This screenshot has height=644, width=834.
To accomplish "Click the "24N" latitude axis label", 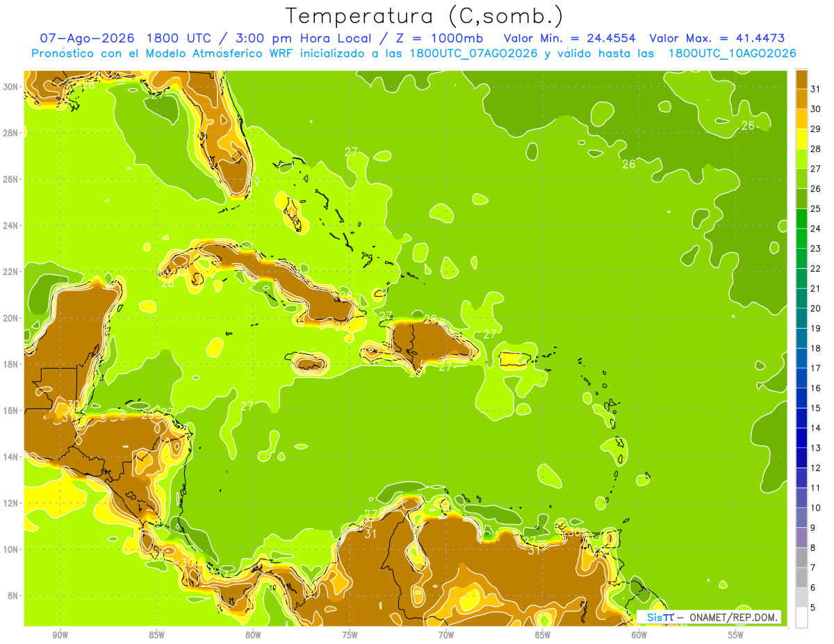I will tap(10, 225).
